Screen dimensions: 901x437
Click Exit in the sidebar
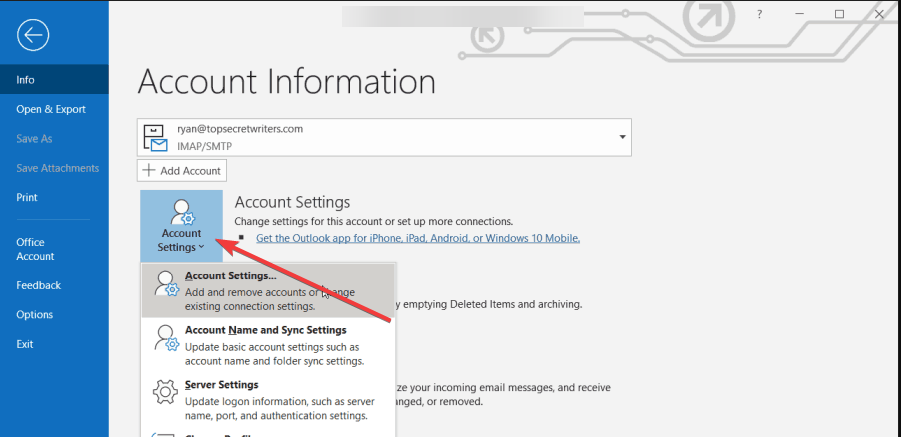[54, 344]
